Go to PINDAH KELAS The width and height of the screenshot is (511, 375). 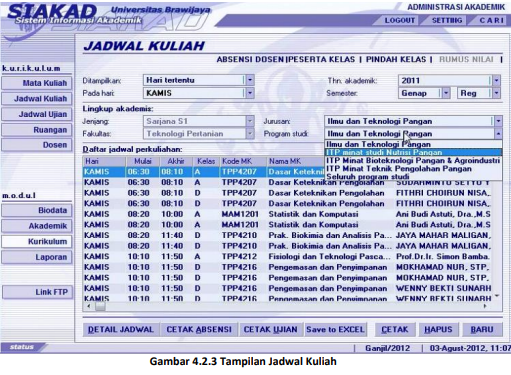coord(396,60)
